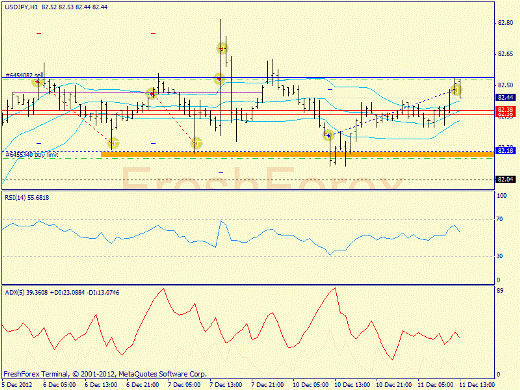Click the 7 Dec 05:00 time label
Screen dimensions: 520x390
[x=184, y=385]
